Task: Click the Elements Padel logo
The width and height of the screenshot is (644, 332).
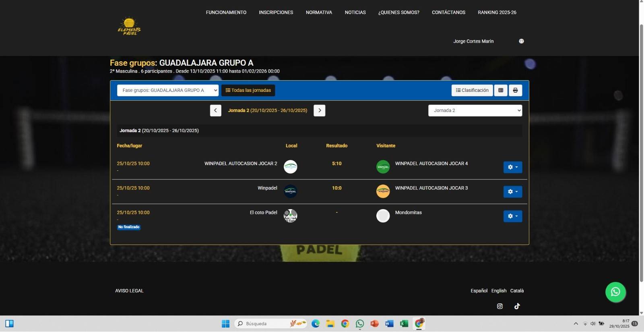Action: [129, 27]
